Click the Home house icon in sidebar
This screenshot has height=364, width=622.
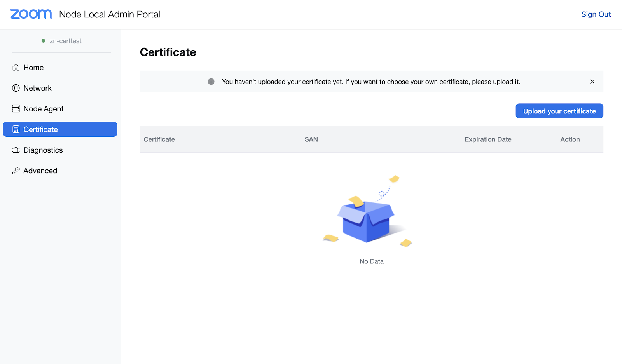[x=16, y=68]
